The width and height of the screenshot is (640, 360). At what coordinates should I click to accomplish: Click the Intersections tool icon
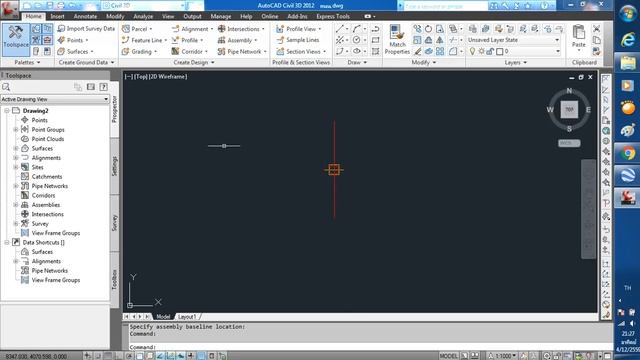(222, 29)
